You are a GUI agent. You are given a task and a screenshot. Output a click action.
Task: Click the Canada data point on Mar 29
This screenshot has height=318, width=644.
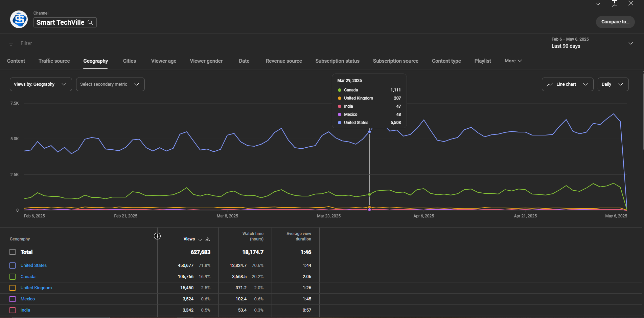pyautogui.click(x=369, y=194)
